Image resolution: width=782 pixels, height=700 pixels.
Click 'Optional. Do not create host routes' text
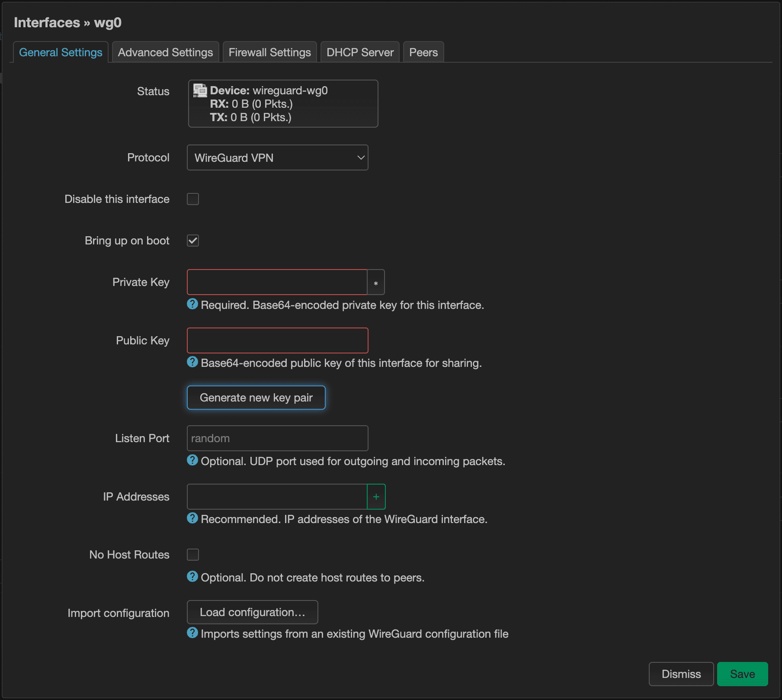[x=313, y=578]
